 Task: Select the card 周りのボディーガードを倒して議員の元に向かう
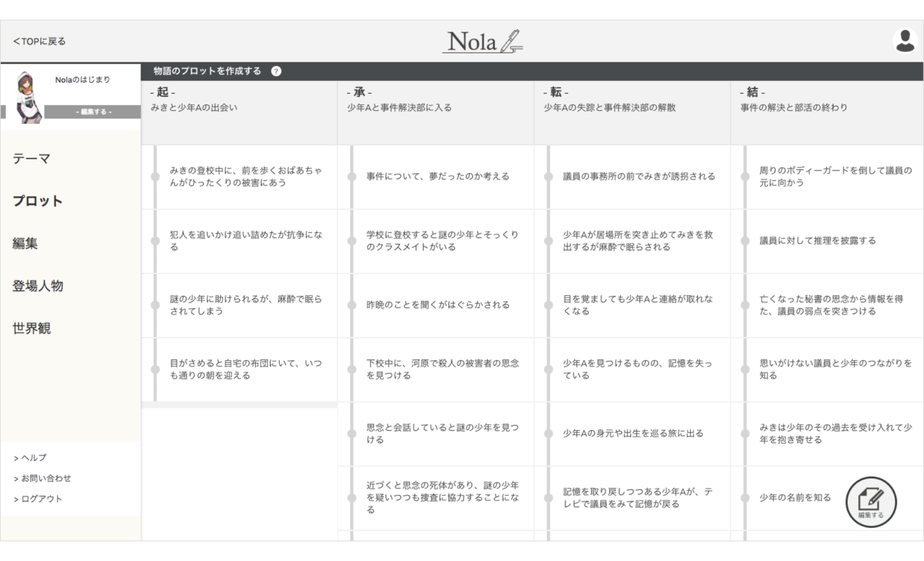pos(828,177)
